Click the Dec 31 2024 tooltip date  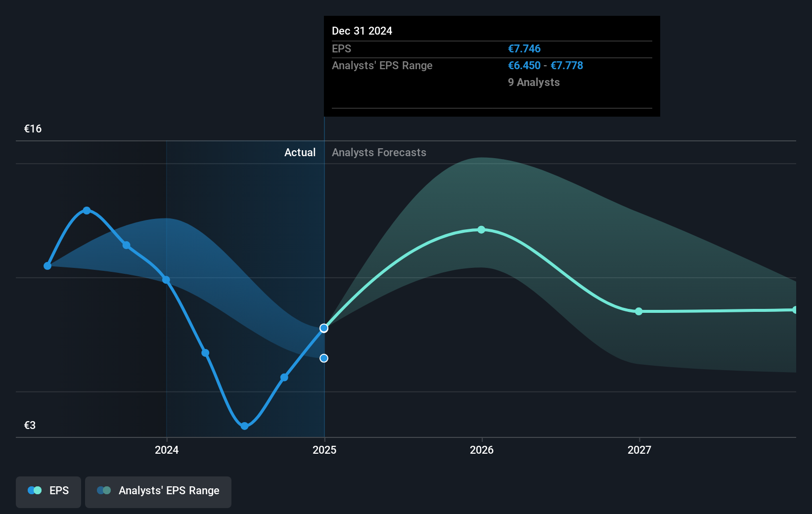coord(362,31)
